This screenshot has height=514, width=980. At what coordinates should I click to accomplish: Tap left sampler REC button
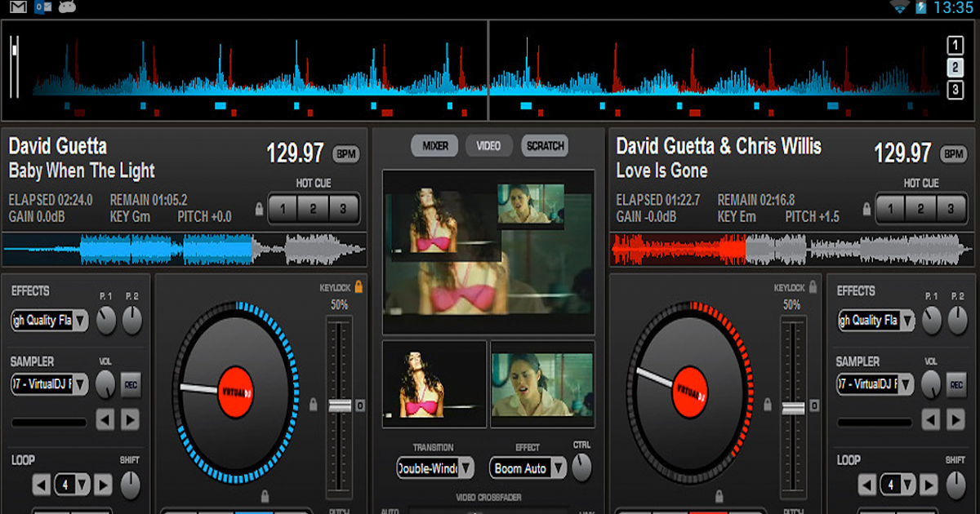(131, 385)
